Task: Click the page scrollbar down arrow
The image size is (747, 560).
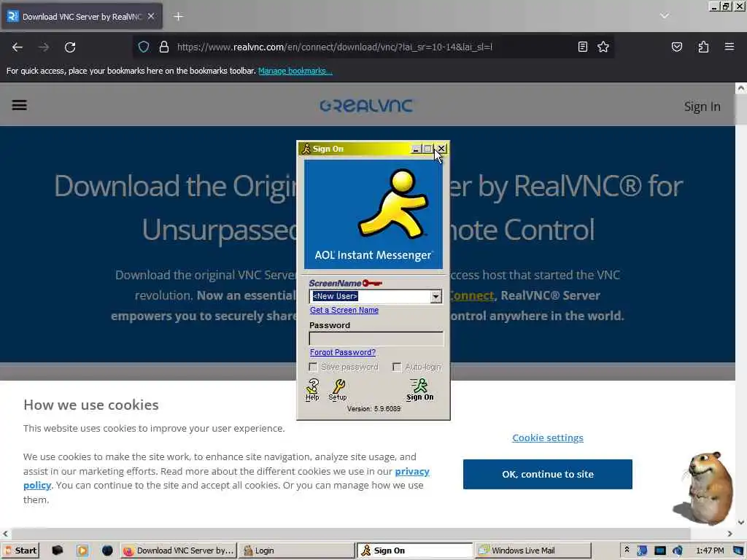Action: pos(741,522)
